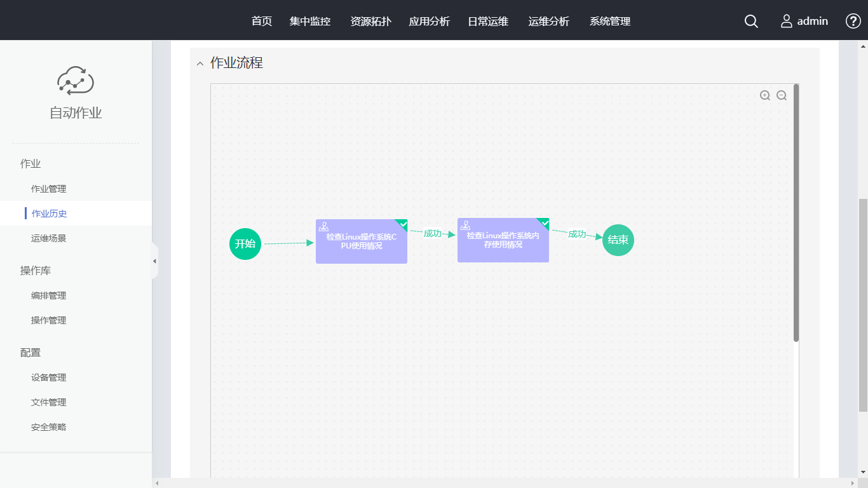Go to 作业管理 in the sidebar
This screenshot has height=488, width=868.
49,189
